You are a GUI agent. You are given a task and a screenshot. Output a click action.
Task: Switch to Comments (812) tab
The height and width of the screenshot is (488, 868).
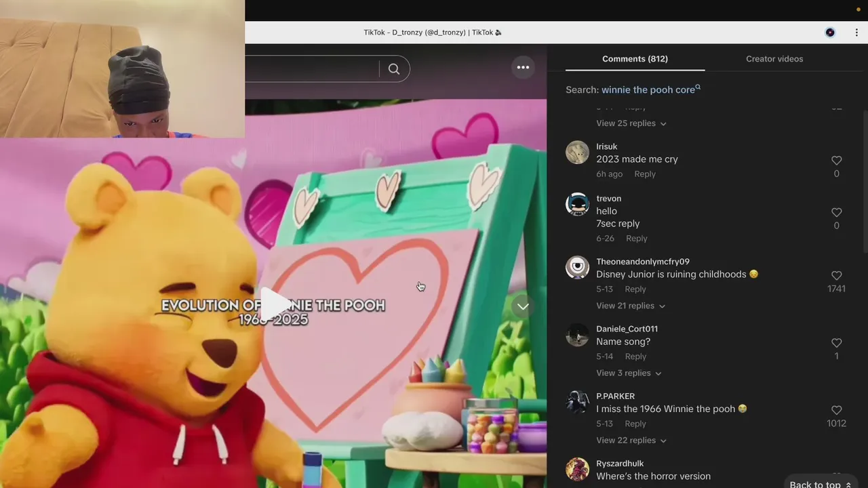point(635,59)
